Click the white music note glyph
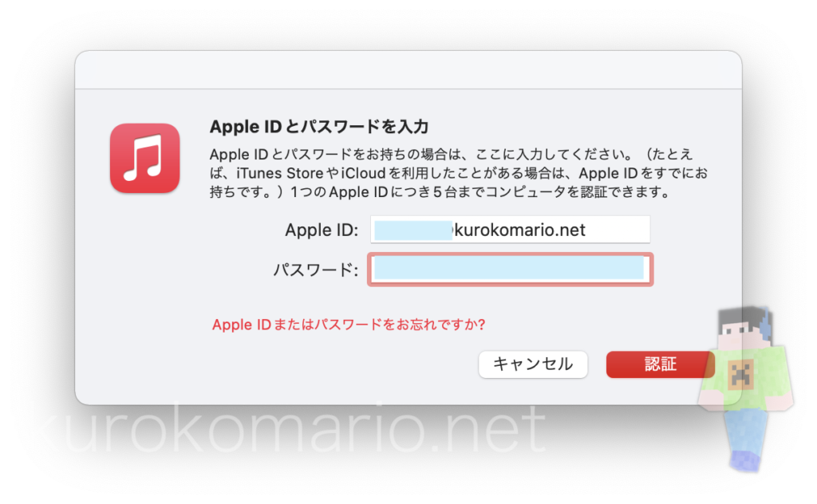The image size is (817, 504). [143, 158]
